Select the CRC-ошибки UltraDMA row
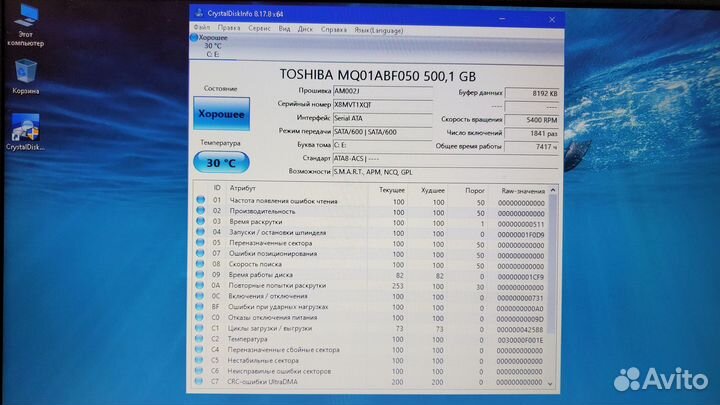 click(370, 382)
